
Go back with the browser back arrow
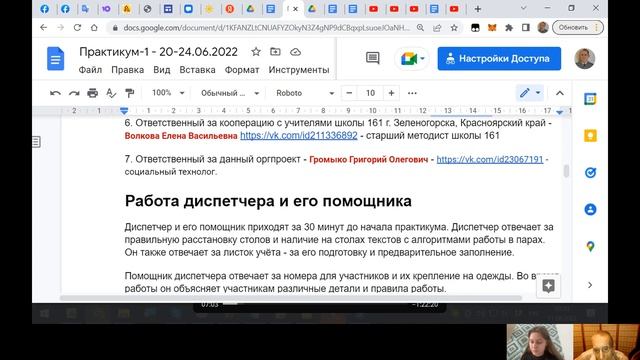[44, 28]
